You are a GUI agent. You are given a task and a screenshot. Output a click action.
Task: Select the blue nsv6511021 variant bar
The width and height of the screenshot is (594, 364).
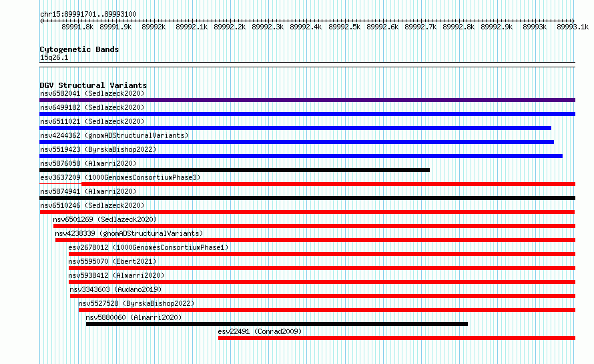(x=295, y=128)
